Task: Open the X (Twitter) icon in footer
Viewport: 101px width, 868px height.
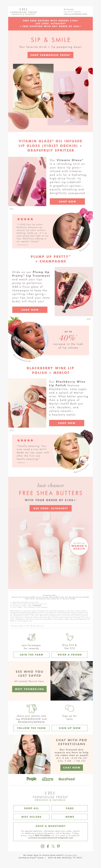Action: coord(53,846)
